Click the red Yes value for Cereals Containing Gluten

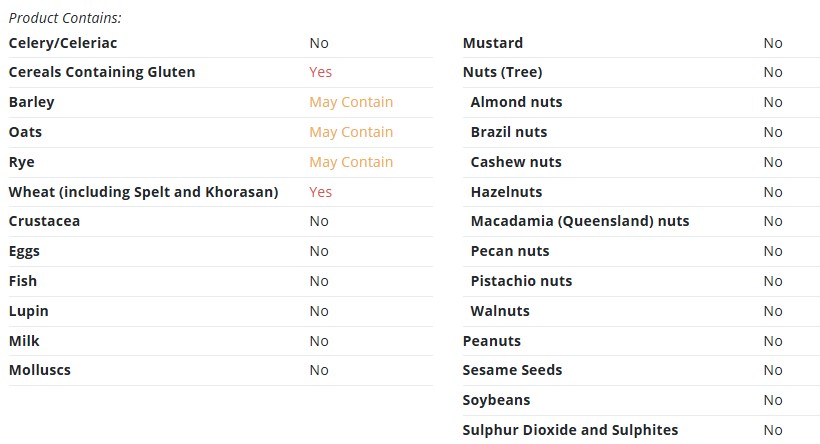click(320, 72)
